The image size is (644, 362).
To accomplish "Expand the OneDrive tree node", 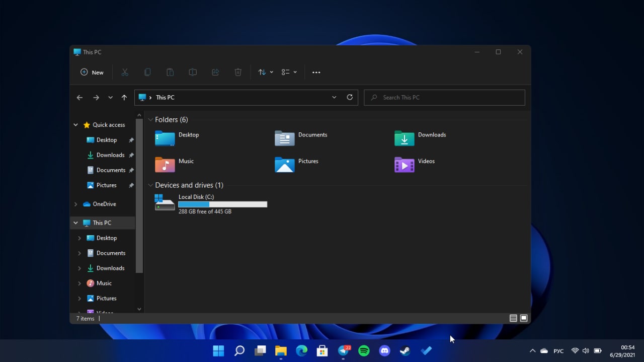I will (x=76, y=204).
